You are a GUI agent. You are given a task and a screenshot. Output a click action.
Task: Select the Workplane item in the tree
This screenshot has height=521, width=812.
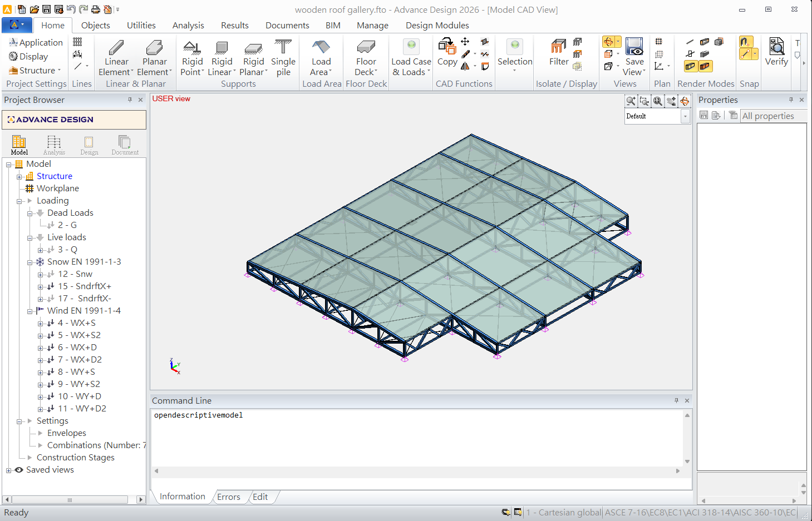[x=57, y=188]
